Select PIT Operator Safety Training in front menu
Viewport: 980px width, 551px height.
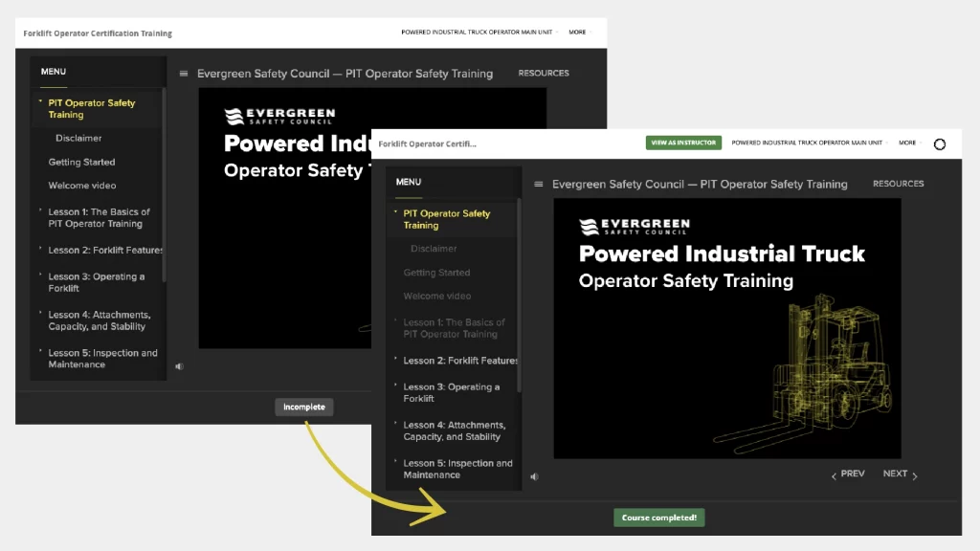coord(447,219)
